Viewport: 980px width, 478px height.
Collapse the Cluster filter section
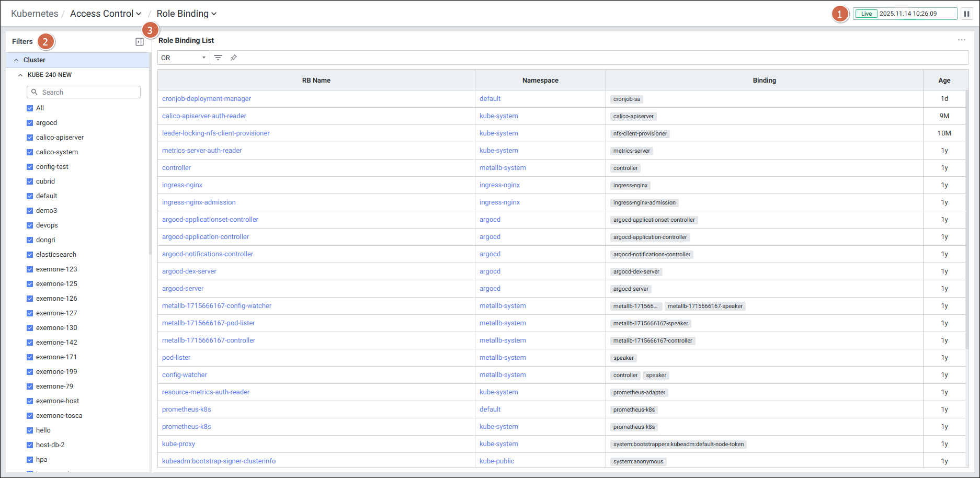[16, 60]
